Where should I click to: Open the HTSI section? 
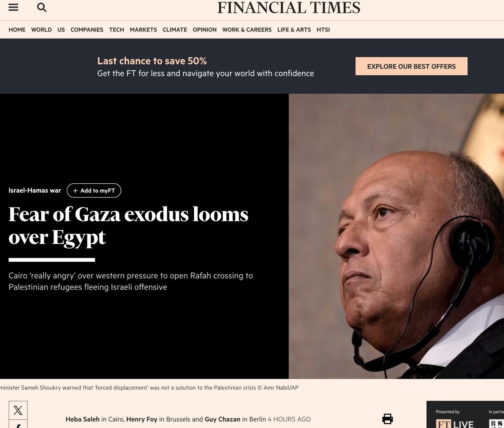pyautogui.click(x=323, y=30)
